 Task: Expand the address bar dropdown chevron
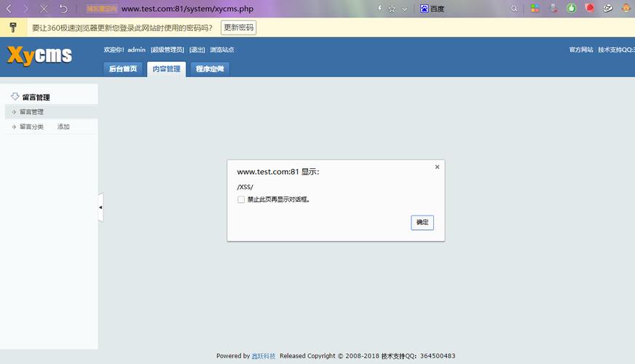point(405,9)
